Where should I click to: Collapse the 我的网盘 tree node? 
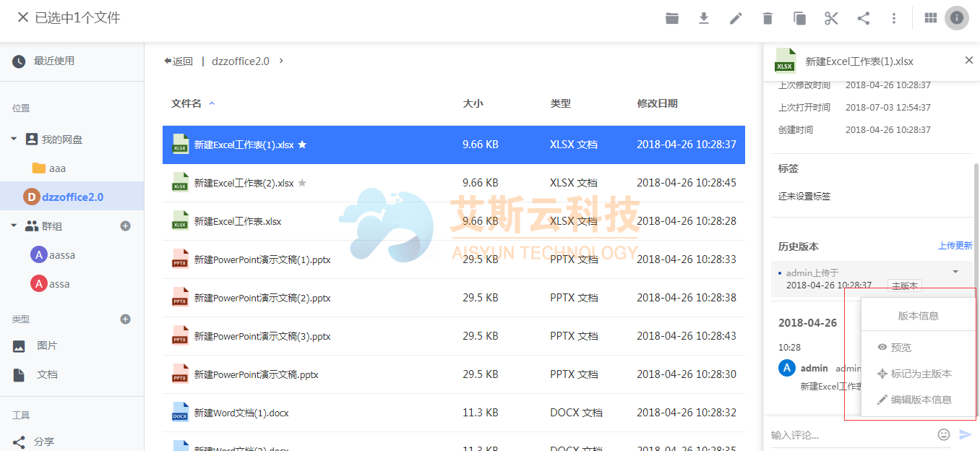(14, 139)
